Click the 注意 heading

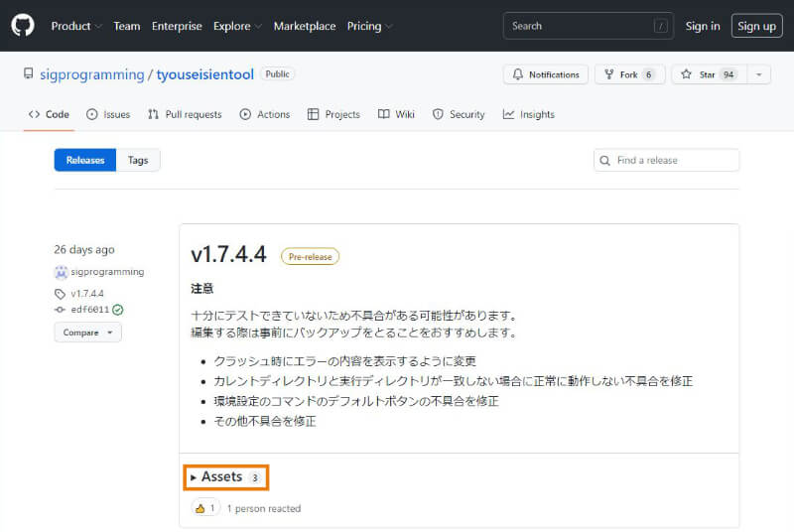pyautogui.click(x=202, y=289)
